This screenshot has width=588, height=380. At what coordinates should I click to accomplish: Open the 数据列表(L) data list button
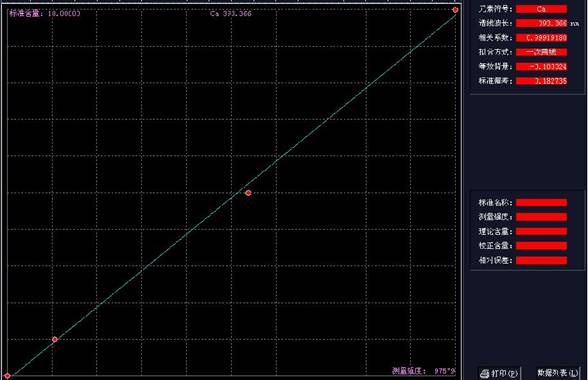558,373
